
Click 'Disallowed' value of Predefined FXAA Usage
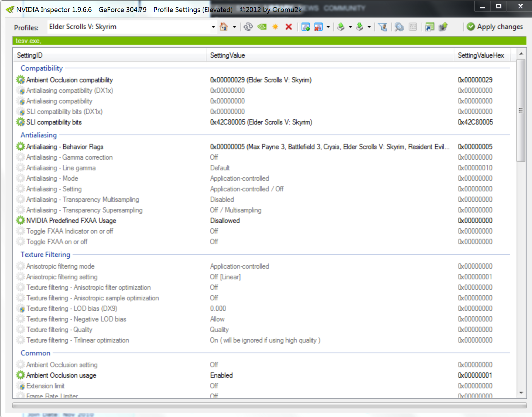pyautogui.click(x=225, y=221)
